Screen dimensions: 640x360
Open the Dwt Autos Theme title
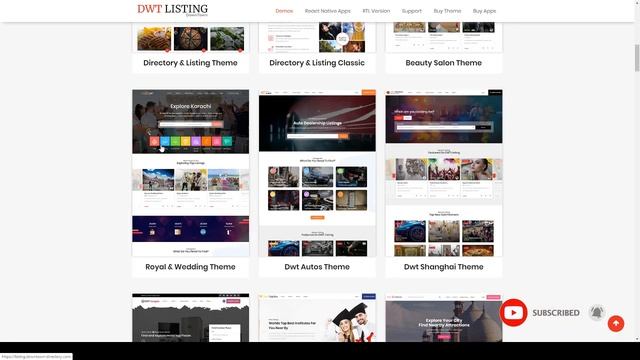(317, 267)
